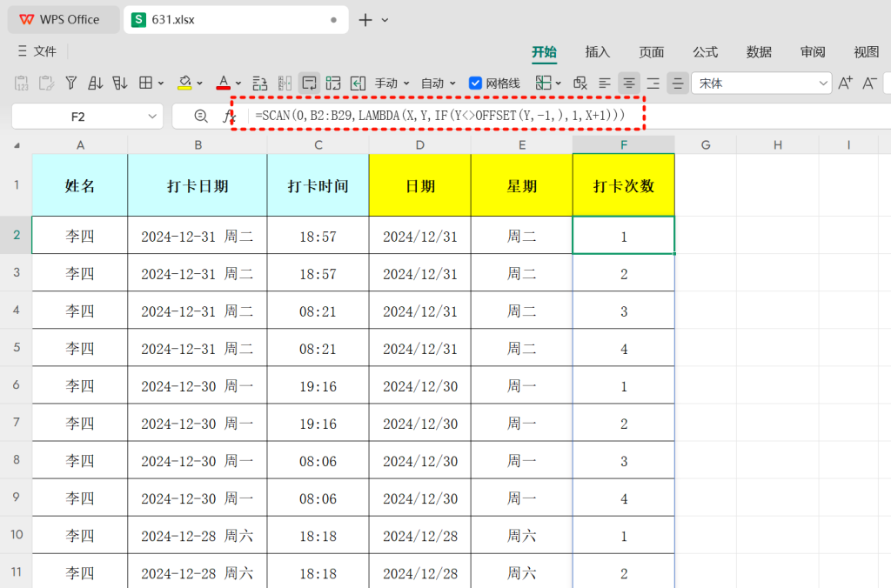
Task: Align text left
Action: 605,84
